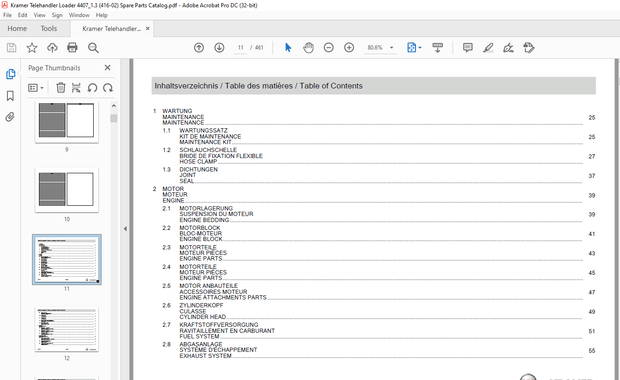The width and height of the screenshot is (620, 380).
Task: Select page 12 thumbnail
Action: (x=66, y=329)
